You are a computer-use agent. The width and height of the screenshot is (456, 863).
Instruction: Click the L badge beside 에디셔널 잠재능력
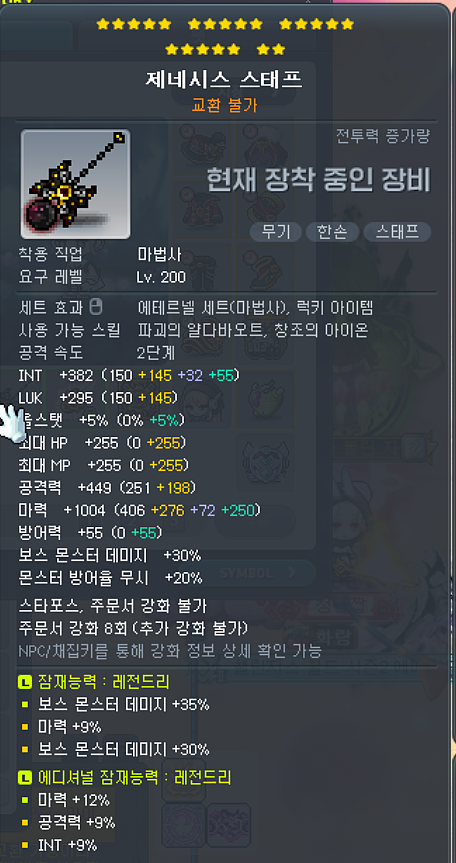click(x=25, y=777)
